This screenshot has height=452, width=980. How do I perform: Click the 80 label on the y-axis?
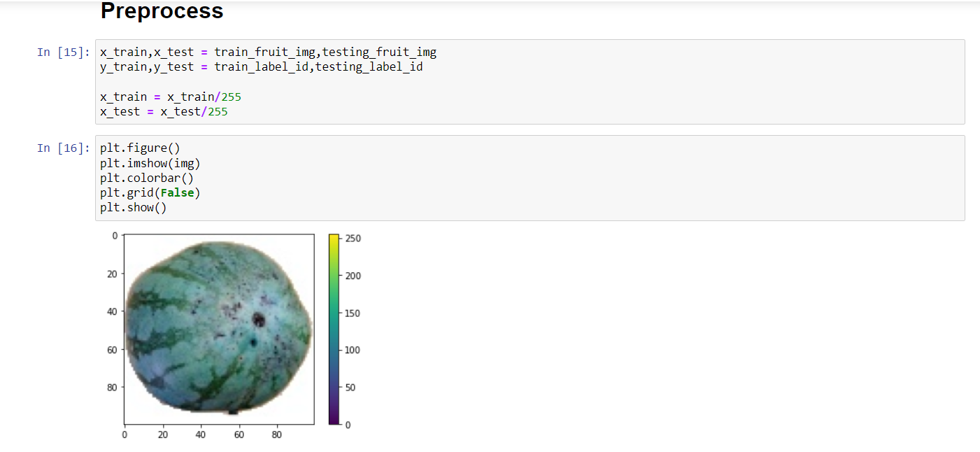112,387
